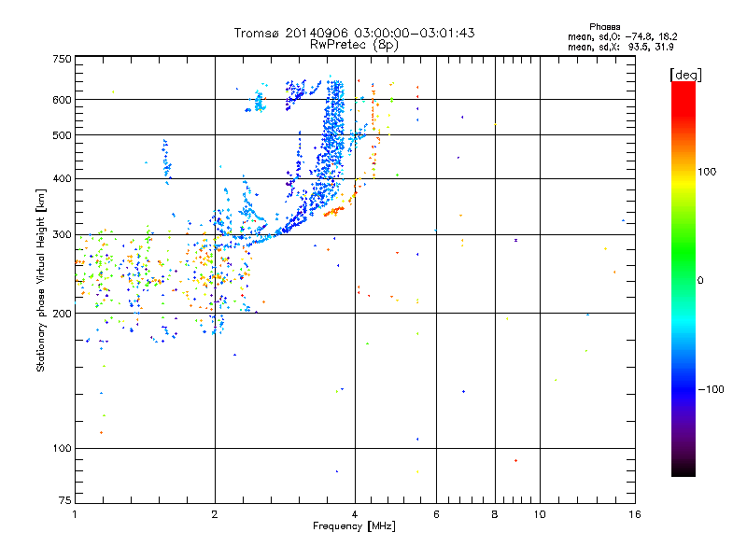747x560 pixels.
Task: Click the x-axis tick label "2"
Action: (x=215, y=514)
